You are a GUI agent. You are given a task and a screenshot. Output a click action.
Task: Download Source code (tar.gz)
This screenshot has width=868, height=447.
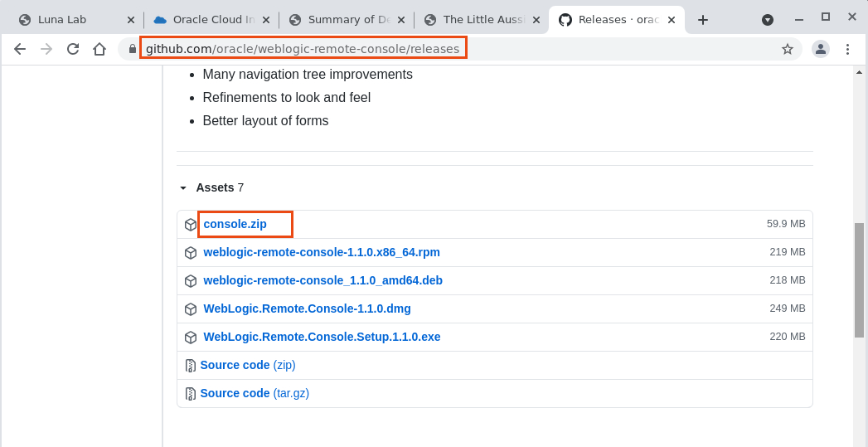(255, 393)
